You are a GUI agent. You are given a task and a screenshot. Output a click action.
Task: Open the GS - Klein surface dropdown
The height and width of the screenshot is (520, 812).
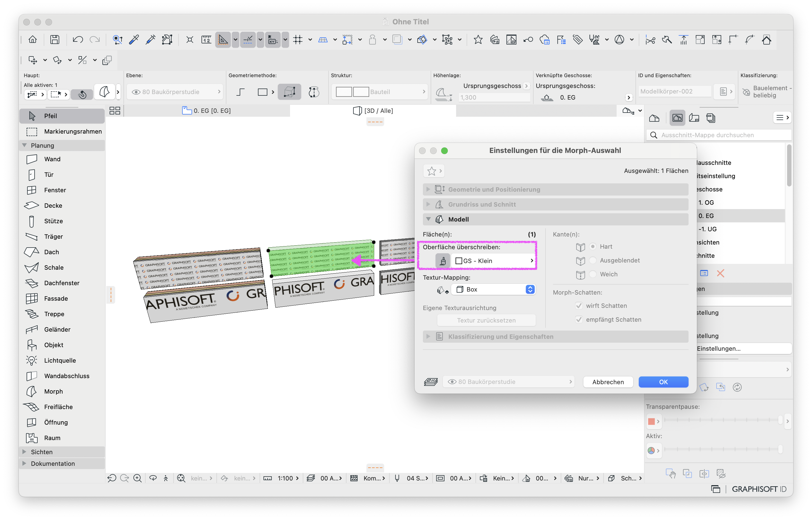point(493,261)
